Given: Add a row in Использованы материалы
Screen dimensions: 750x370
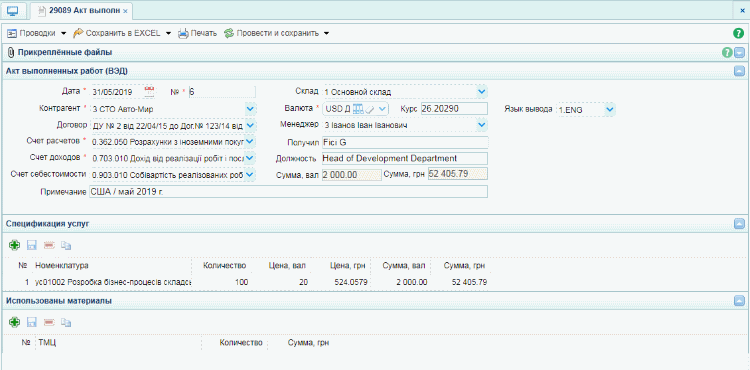Looking at the screenshot, I should tap(14, 323).
